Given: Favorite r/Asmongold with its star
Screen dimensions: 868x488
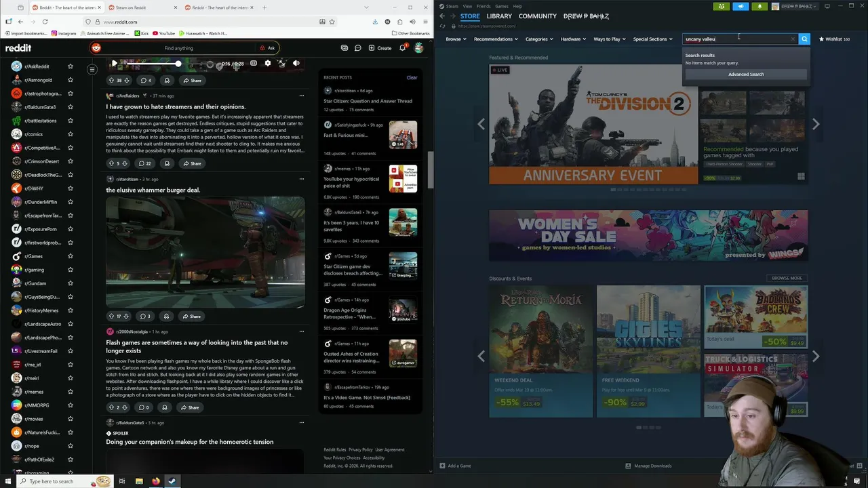Looking at the screenshot, I should [71, 80].
